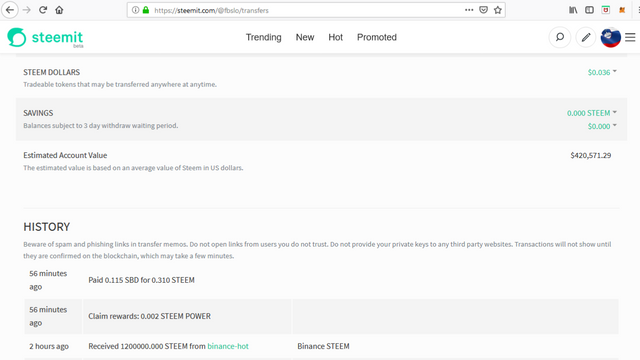Click the browser forward arrow
The height and width of the screenshot is (360, 640).
pos(27,10)
